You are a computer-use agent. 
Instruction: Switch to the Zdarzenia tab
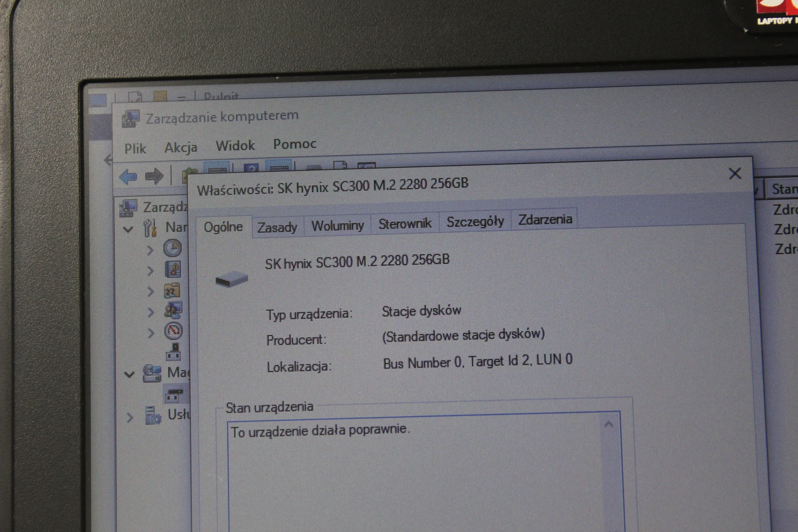coord(545,220)
